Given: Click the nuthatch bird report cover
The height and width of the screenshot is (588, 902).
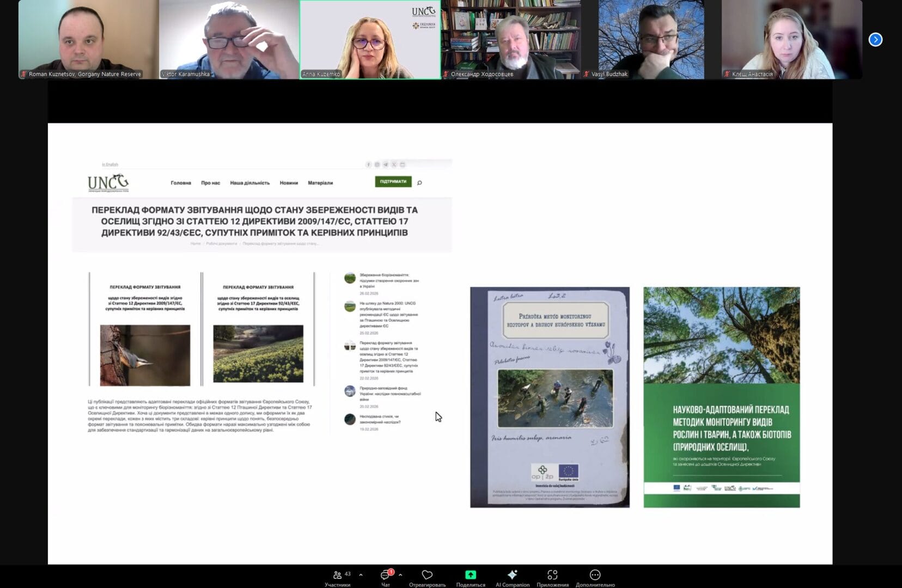Looking at the screenshot, I should coord(145,329).
